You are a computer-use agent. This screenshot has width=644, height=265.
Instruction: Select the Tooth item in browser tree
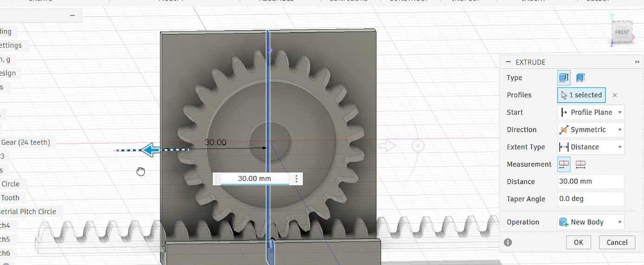click(10, 198)
